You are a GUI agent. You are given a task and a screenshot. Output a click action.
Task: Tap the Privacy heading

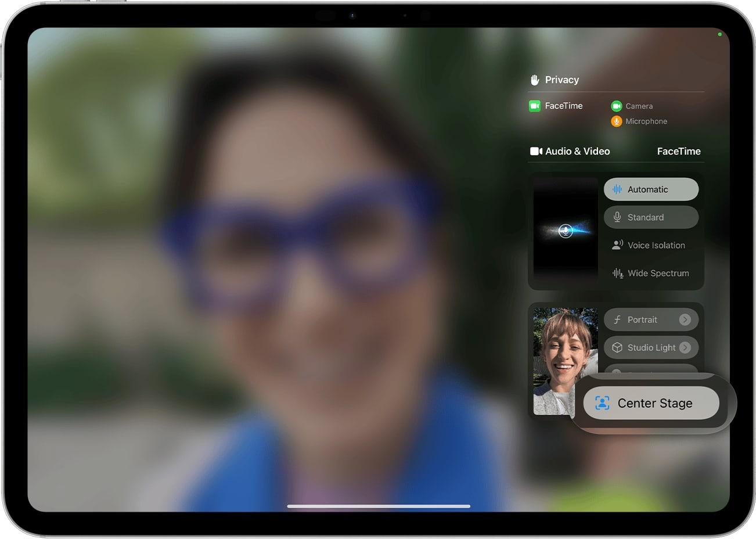(561, 80)
